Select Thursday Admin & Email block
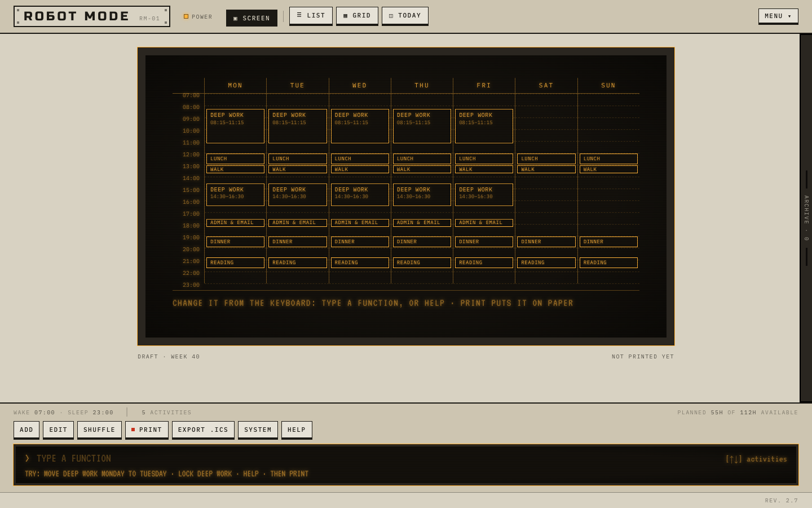This screenshot has height=508, width=812. point(422,223)
